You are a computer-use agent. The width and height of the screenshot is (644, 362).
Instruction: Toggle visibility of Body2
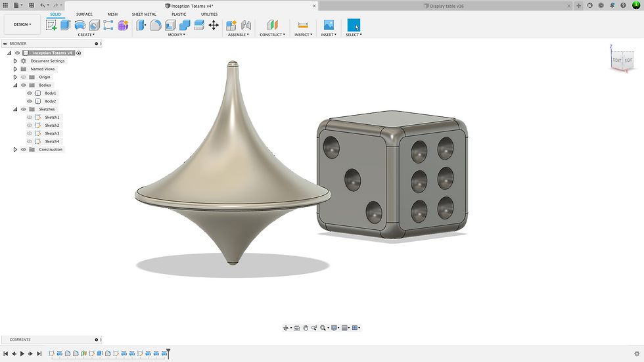pyautogui.click(x=30, y=101)
